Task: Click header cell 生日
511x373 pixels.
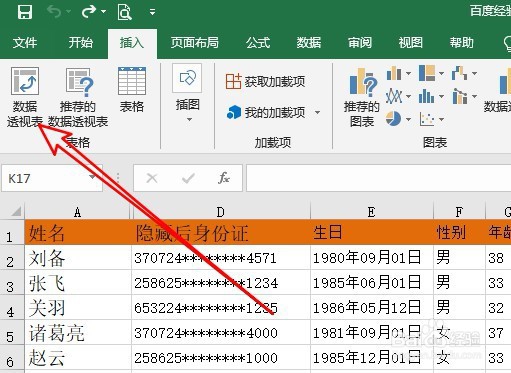Action: 372,233
